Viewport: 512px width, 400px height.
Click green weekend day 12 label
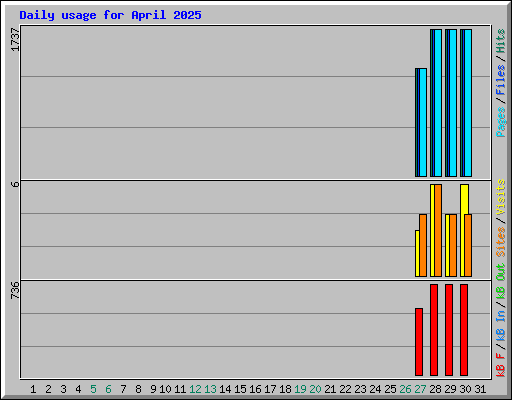(195, 389)
